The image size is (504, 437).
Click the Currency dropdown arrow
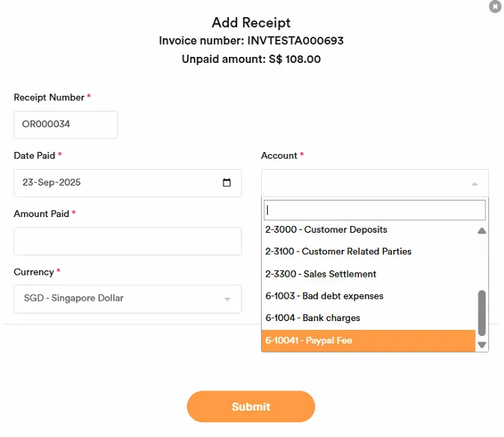[x=227, y=299]
